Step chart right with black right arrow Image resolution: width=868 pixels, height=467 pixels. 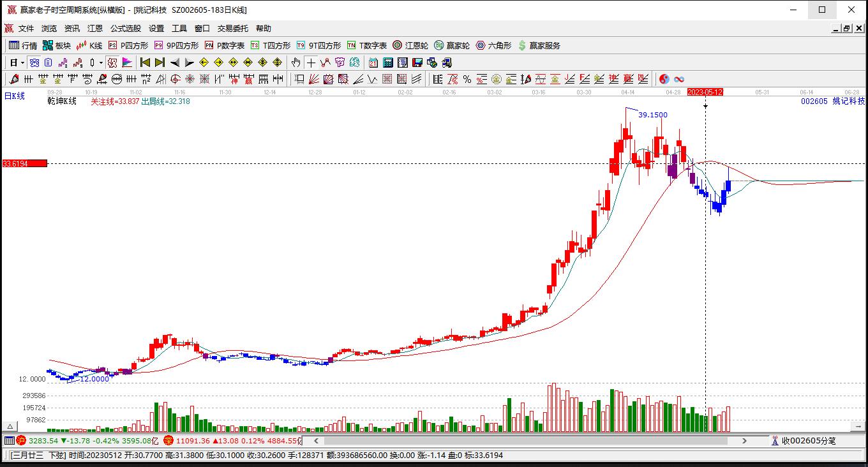point(189,63)
